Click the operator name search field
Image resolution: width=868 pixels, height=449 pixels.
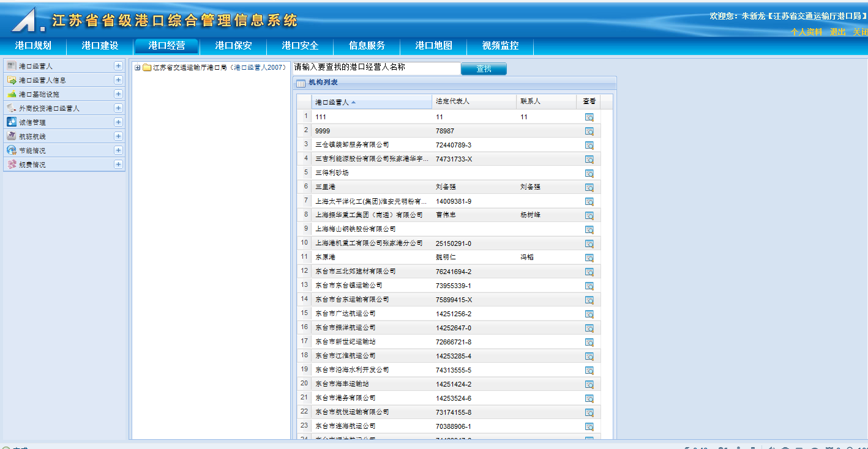coord(376,67)
